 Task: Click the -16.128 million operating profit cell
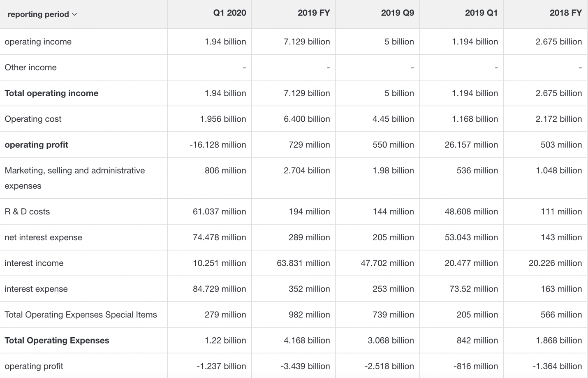point(218,145)
